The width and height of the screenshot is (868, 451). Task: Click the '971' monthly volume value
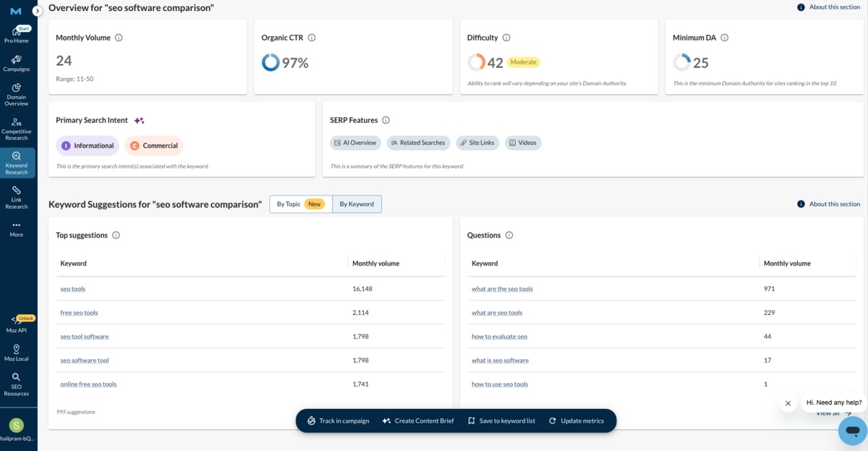[x=769, y=289]
